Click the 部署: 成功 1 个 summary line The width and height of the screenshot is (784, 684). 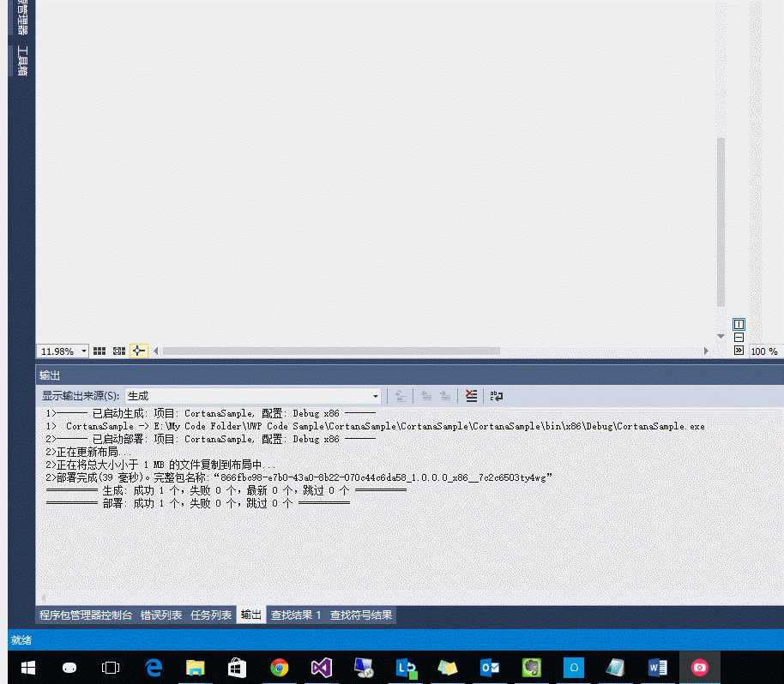tap(198, 504)
